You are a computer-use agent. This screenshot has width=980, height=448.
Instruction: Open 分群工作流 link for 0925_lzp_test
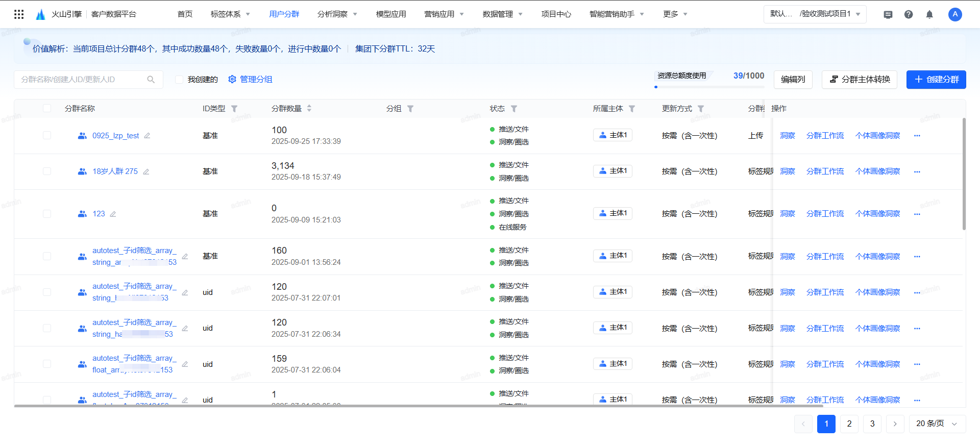pos(825,136)
